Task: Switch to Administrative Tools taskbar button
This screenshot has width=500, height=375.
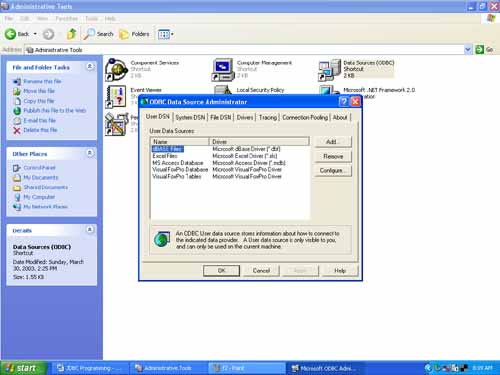Action: point(168,368)
